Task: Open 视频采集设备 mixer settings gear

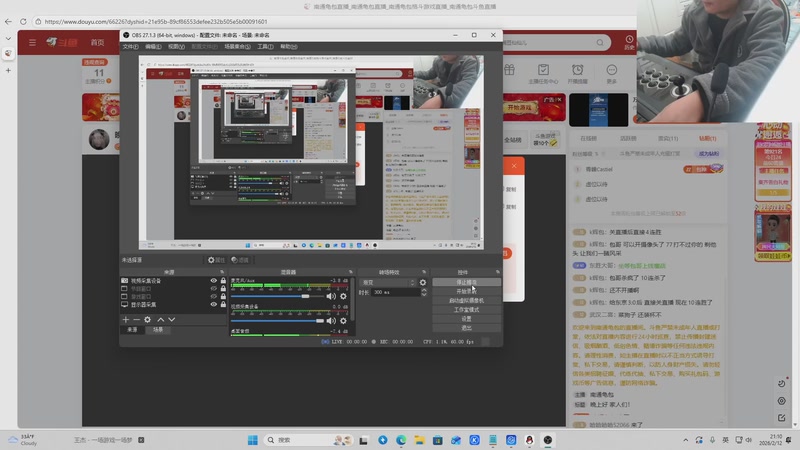Action: click(x=343, y=320)
